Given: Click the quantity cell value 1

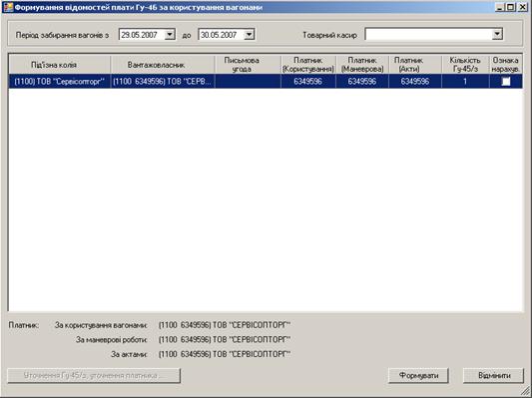Looking at the screenshot, I should point(465,82).
